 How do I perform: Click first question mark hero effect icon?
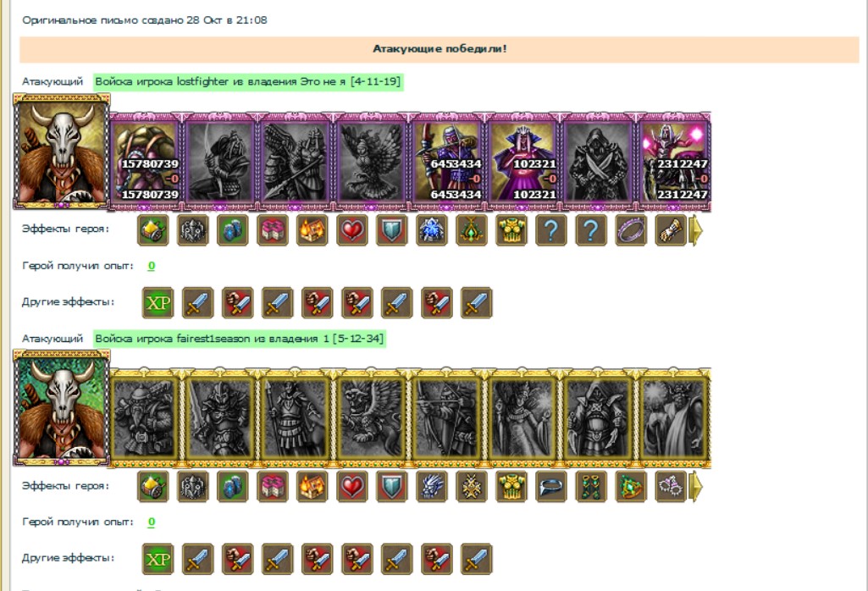pos(551,229)
